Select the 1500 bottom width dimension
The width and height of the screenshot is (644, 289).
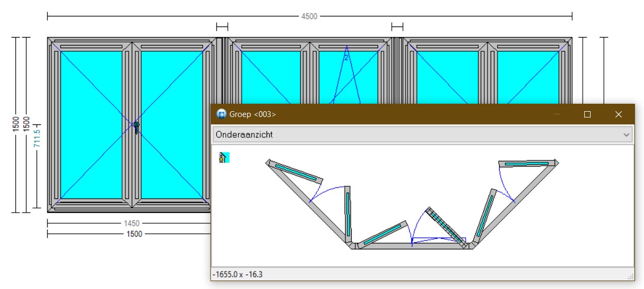click(x=134, y=234)
